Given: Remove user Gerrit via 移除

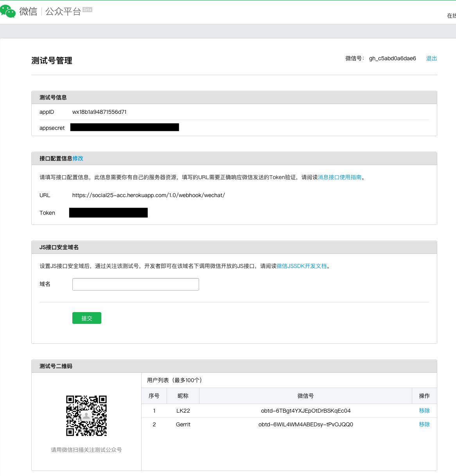Looking at the screenshot, I should tap(424, 424).
